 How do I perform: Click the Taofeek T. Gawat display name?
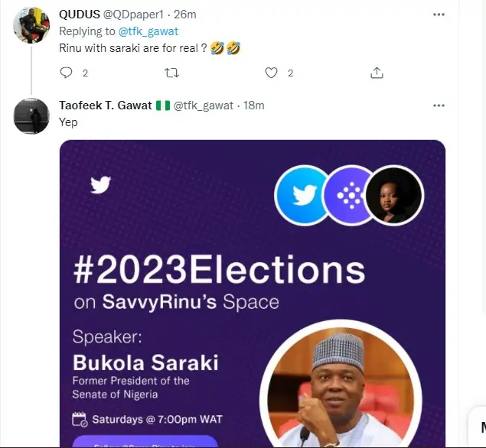point(106,106)
